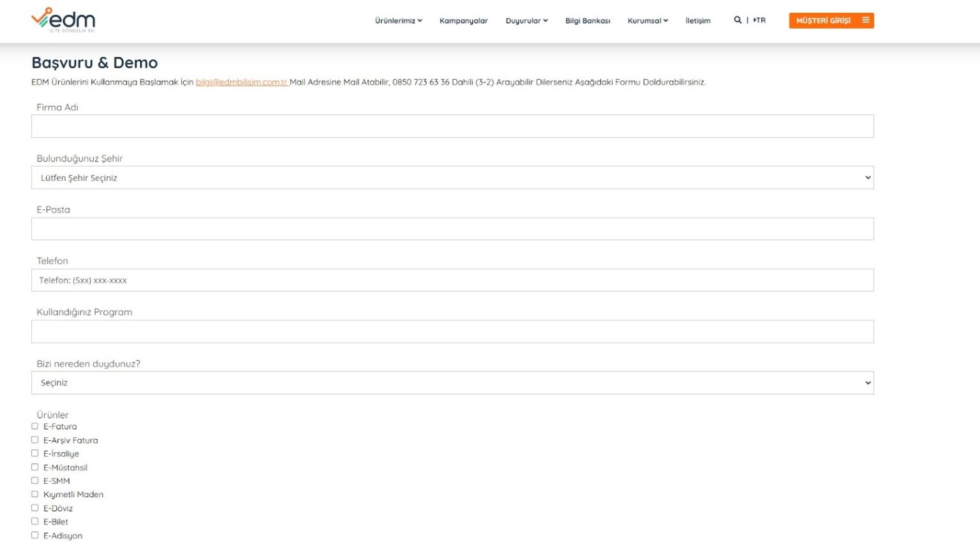980x545 pixels.
Task: Click the Müşteri Girişi button
Action: point(823,21)
